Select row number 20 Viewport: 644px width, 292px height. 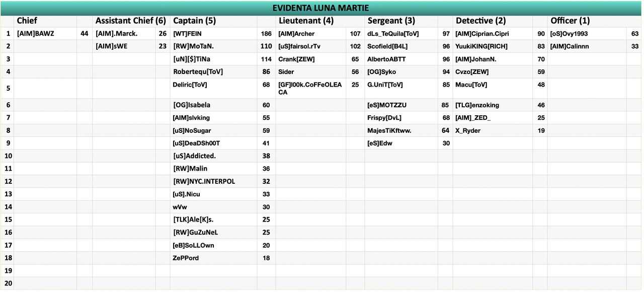(8, 283)
